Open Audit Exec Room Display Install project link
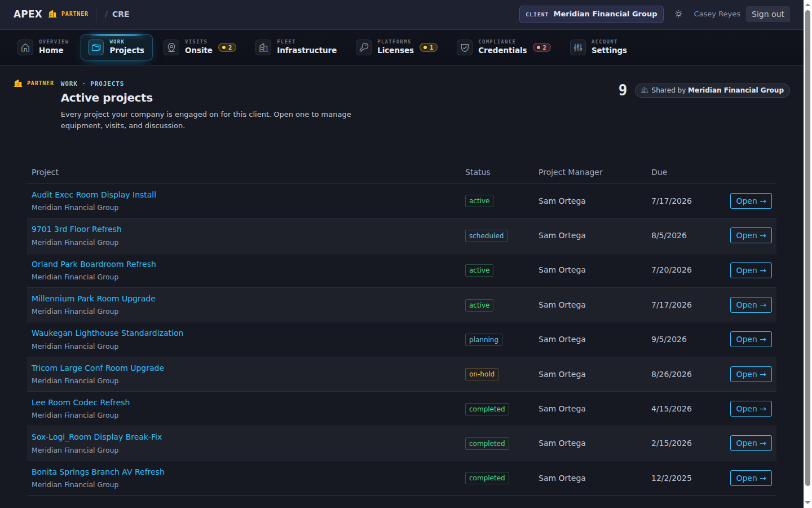 pos(94,195)
